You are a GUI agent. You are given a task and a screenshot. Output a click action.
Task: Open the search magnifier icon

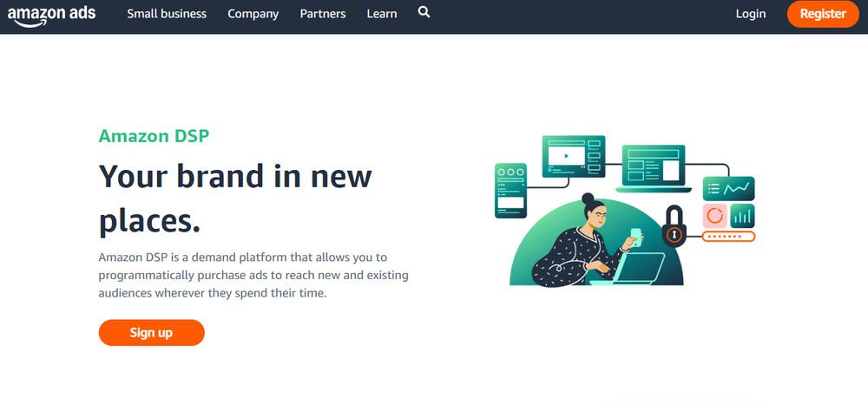coord(424,12)
